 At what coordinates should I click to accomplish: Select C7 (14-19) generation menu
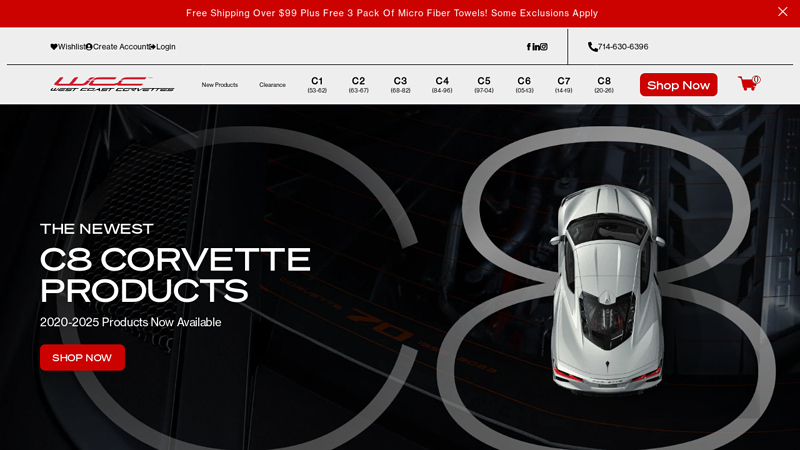[563, 84]
